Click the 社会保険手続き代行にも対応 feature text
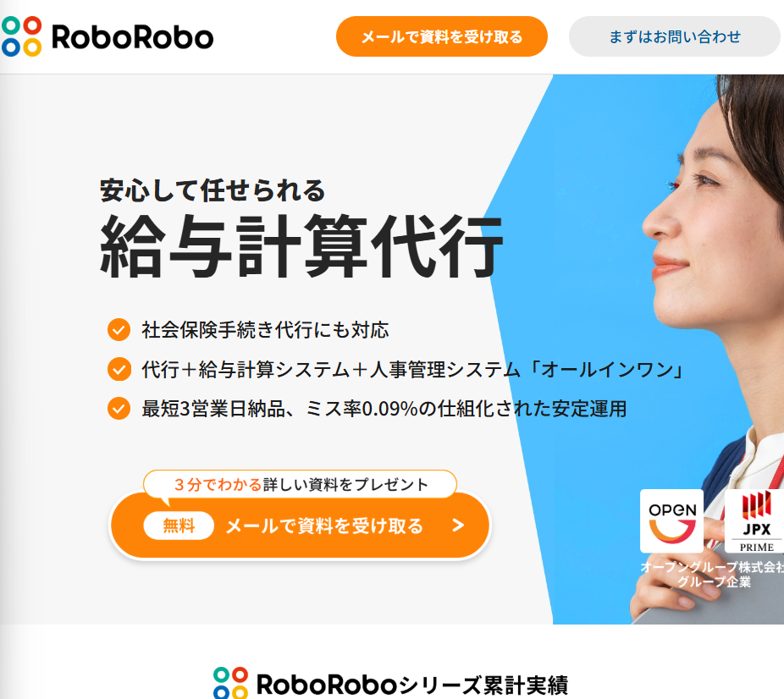This screenshot has height=699, width=784. click(265, 330)
